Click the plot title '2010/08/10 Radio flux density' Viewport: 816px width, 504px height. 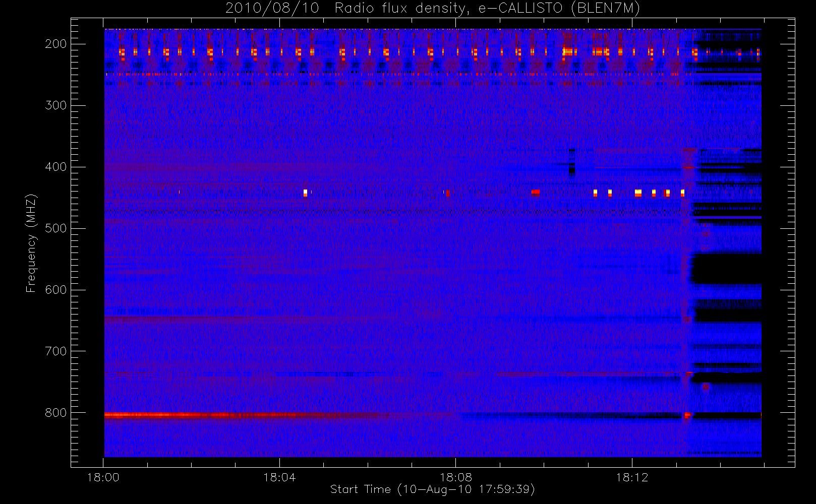pos(433,9)
